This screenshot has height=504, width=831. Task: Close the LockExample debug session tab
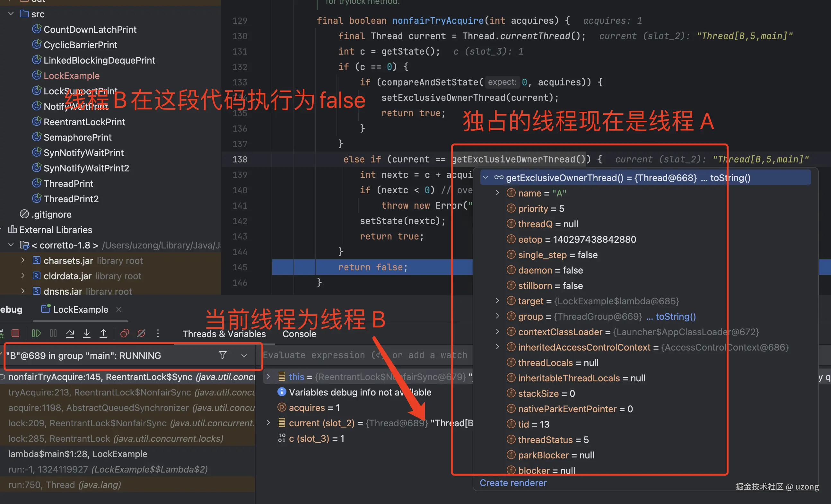pyautogui.click(x=119, y=309)
